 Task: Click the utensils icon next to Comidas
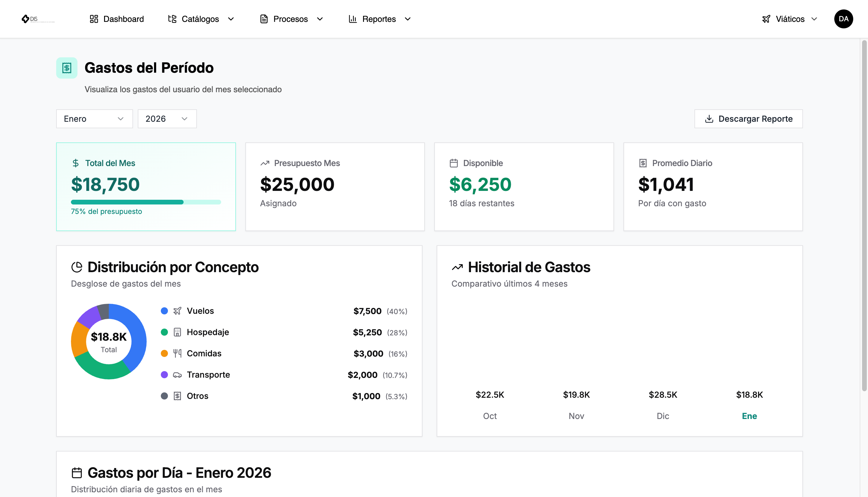pos(177,353)
